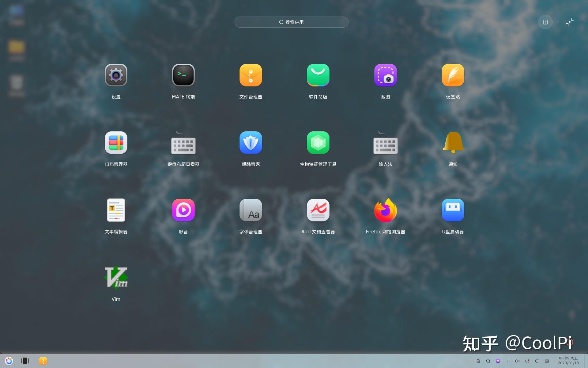Screen dimensions: 588x368
Task: Open Atril 文档查看器 document viewer
Action: [x=318, y=210]
